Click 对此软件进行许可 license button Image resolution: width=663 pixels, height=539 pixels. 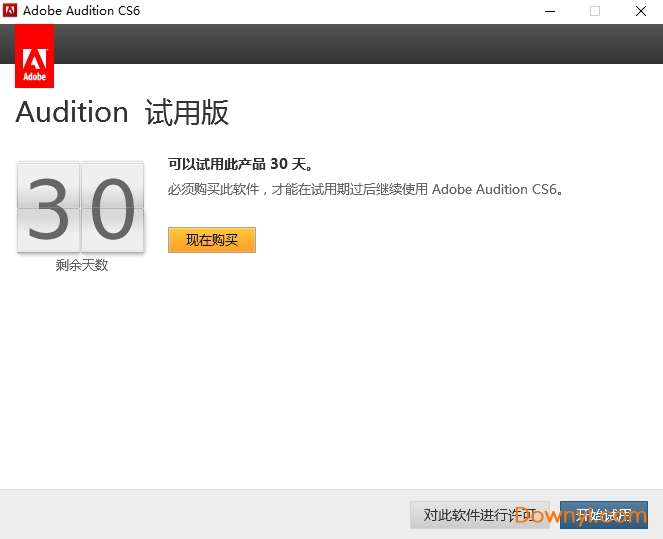coord(479,515)
